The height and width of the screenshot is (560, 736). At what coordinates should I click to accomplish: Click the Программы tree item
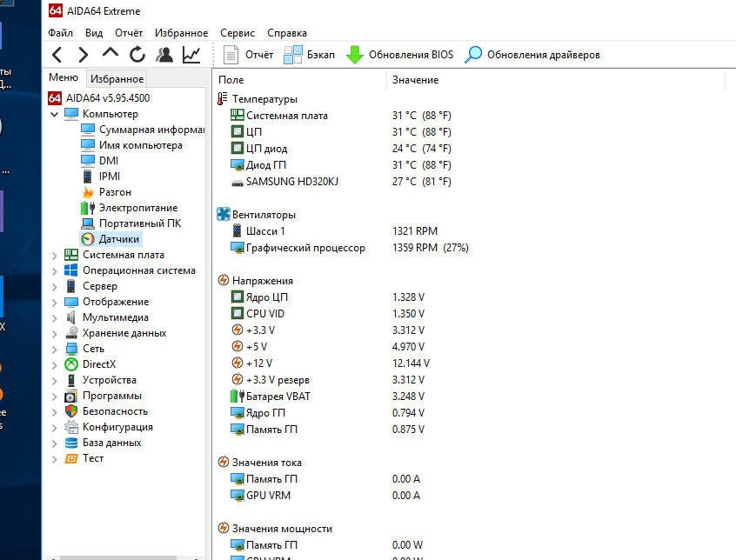click(103, 396)
